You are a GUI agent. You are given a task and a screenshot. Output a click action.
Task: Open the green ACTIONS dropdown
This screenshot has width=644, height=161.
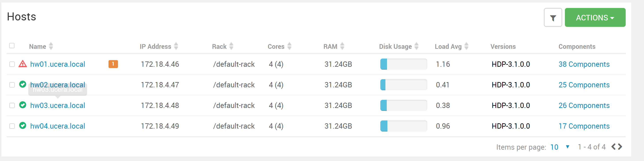click(x=595, y=18)
